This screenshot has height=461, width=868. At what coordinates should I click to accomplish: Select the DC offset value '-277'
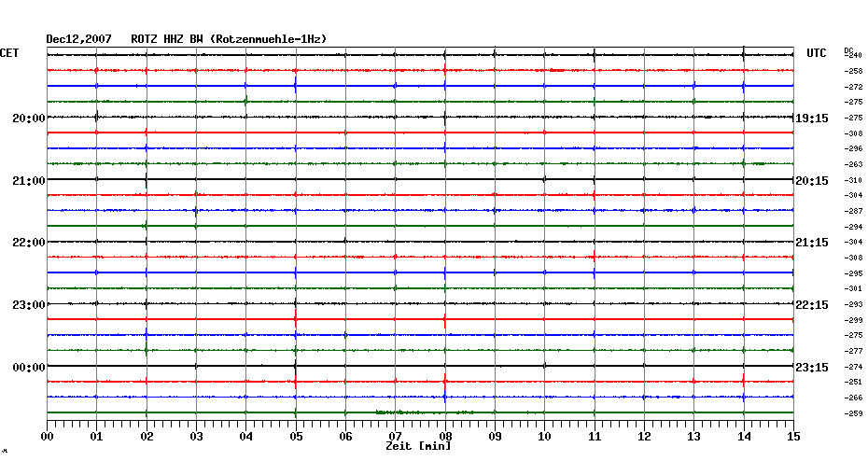coord(854,352)
